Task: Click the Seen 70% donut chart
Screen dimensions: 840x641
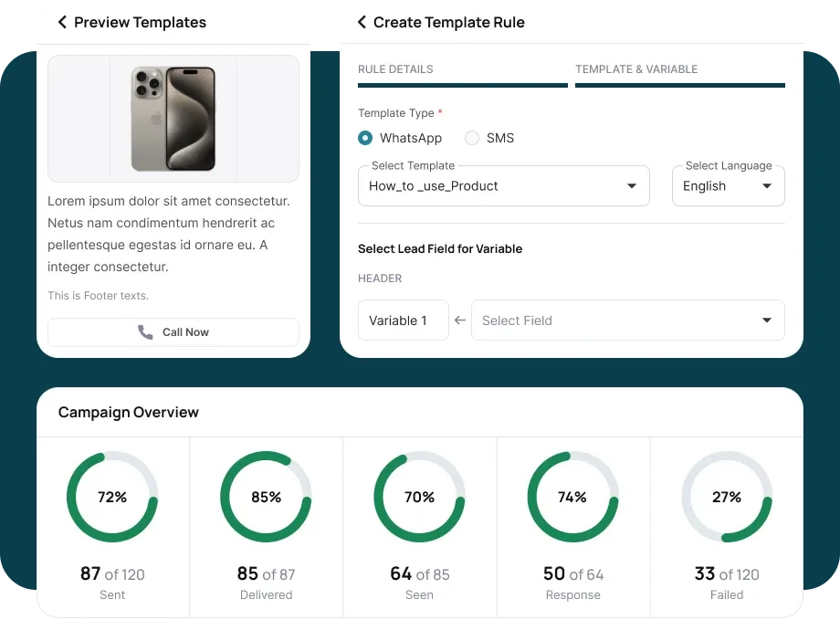Action: (x=419, y=498)
